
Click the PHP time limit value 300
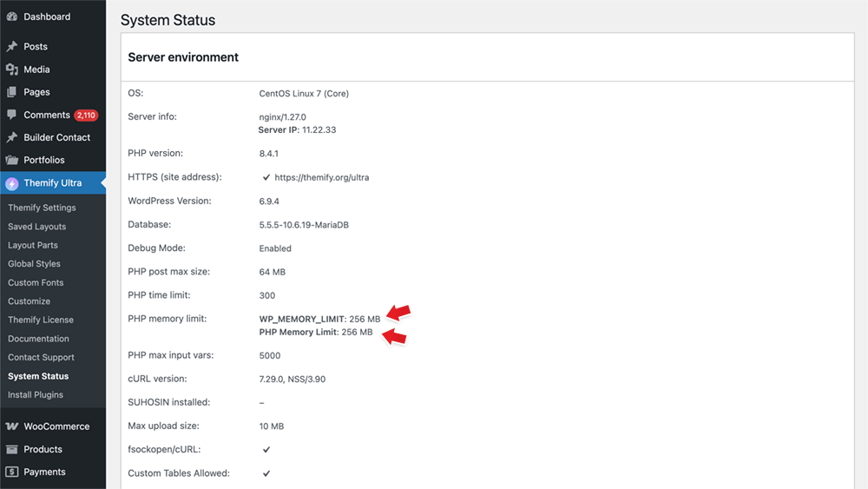point(266,295)
